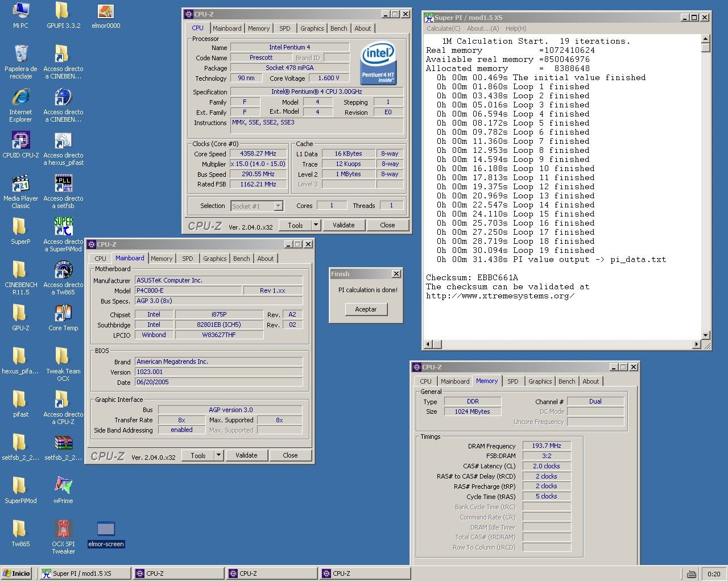Click Close button in Mainboard window
Screen dimensions: 728x582
(x=290, y=455)
